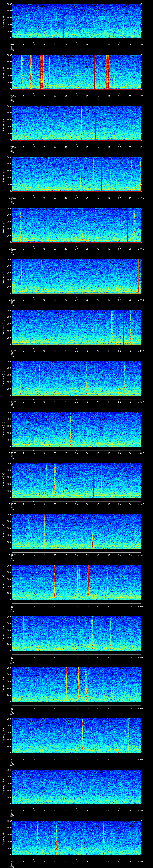
Task: Click the 0:43:00 start time label
Action: (x=12, y=657)
